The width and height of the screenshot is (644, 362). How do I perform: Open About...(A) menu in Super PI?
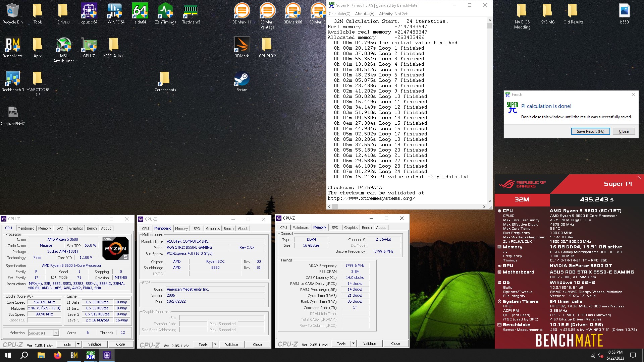(x=365, y=14)
